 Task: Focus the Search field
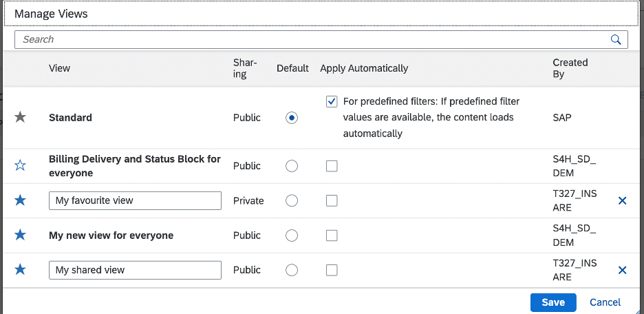tap(312, 39)
